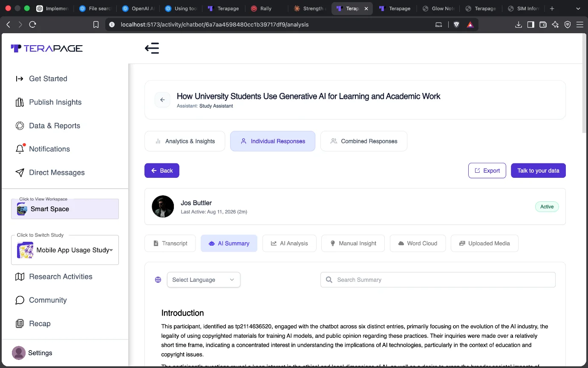
Task: Click the VPN shield icon
Action: click(x=568, y=25)
